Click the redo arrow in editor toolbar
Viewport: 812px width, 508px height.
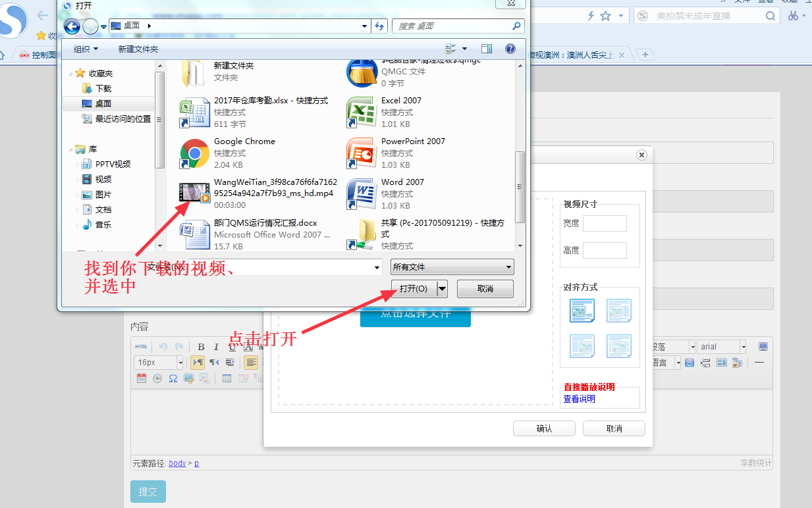click(x=179, y=347)
